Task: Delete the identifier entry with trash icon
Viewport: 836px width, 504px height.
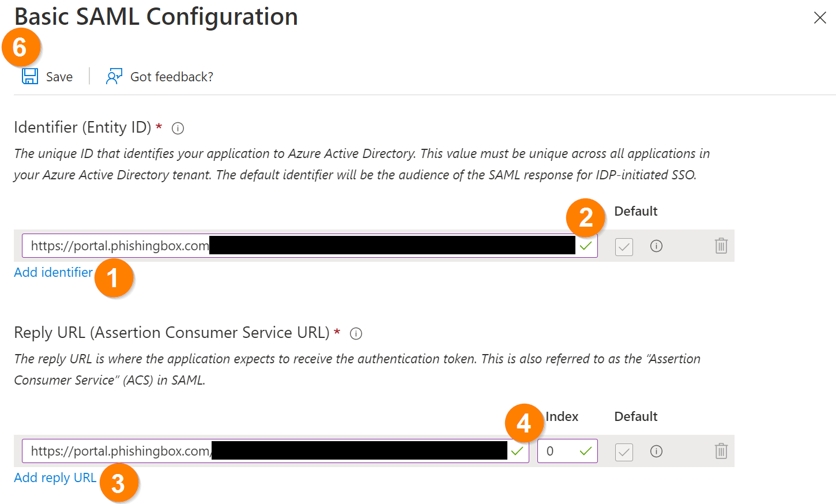Action: pyautogui.click(x=721, y=246)
